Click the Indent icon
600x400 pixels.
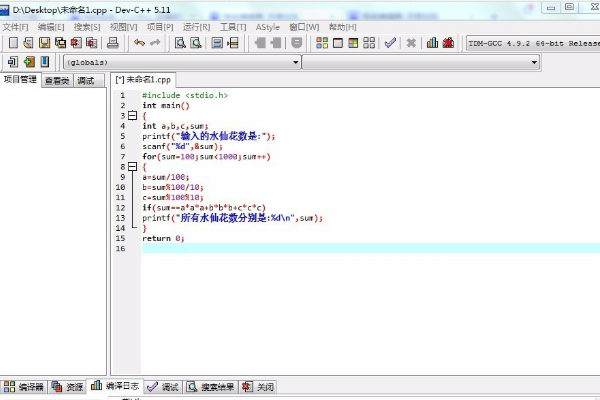(x=260, y=42)
